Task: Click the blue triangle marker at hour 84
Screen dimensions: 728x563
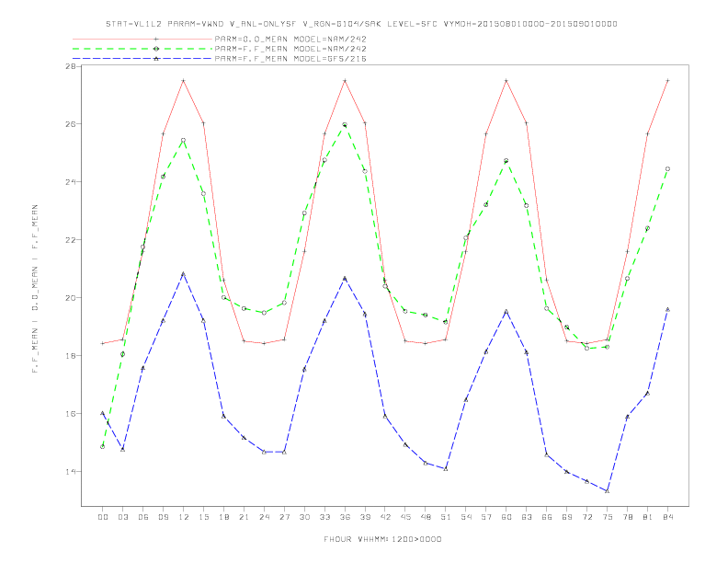Action: tap(667, 309)
